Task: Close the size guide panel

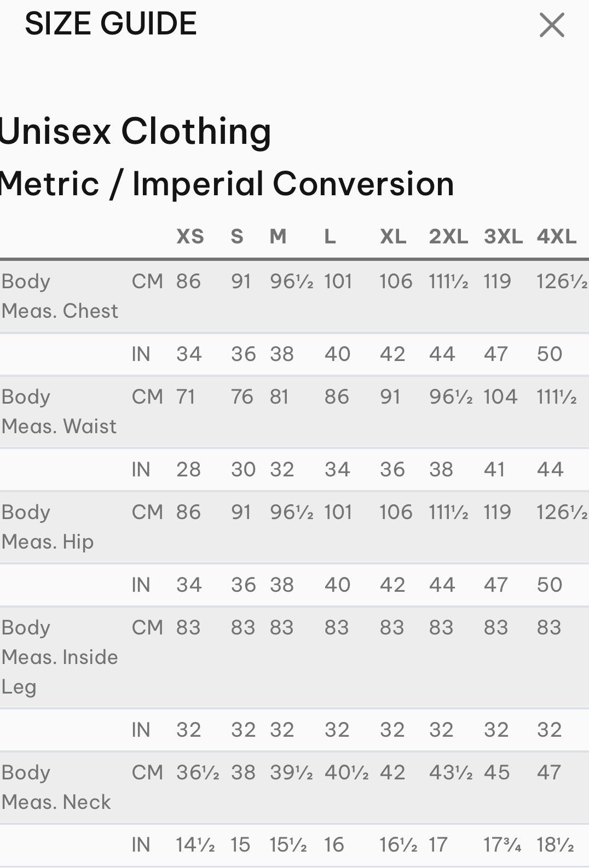Action: coord(551,25)
